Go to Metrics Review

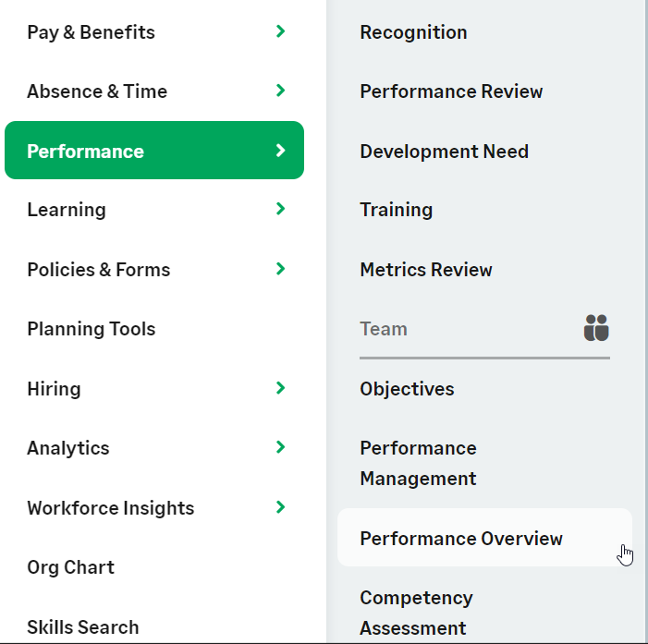click(x=426, y=270)
